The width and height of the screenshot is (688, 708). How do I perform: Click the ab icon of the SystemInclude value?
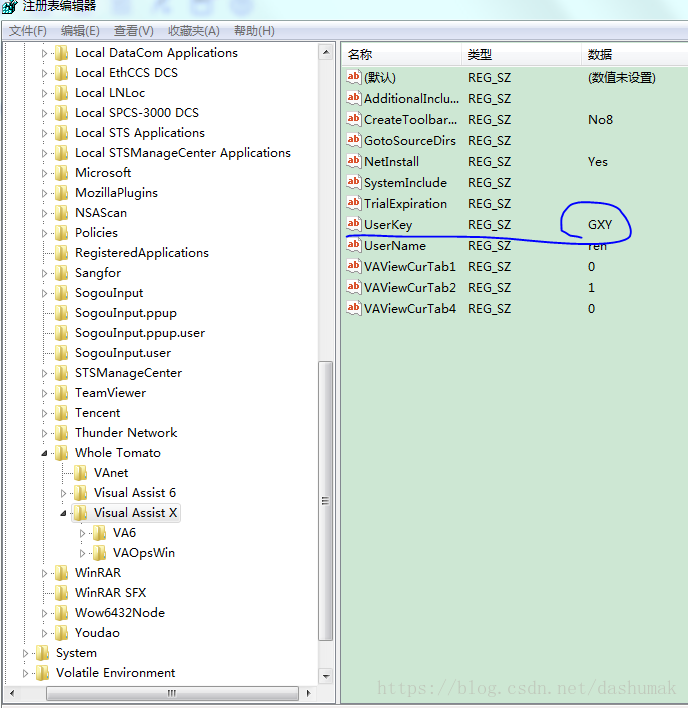tap(354, 182)
